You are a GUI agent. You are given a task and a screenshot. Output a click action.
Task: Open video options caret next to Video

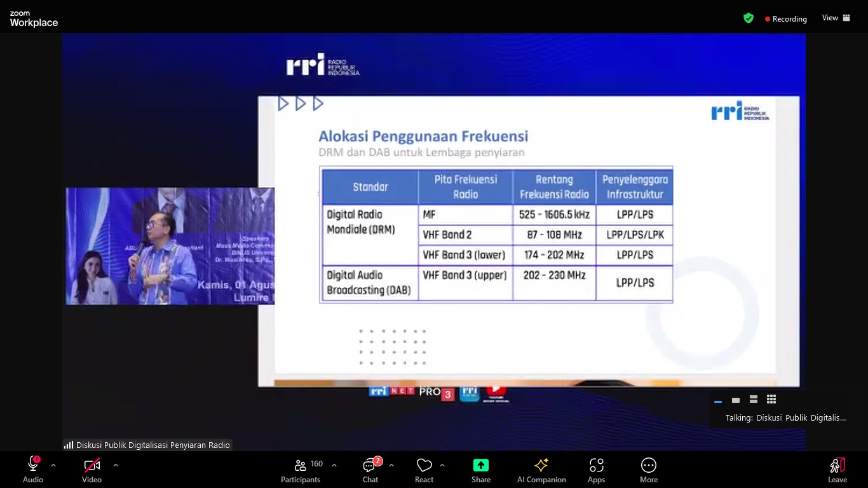click(x=115, y=465)
